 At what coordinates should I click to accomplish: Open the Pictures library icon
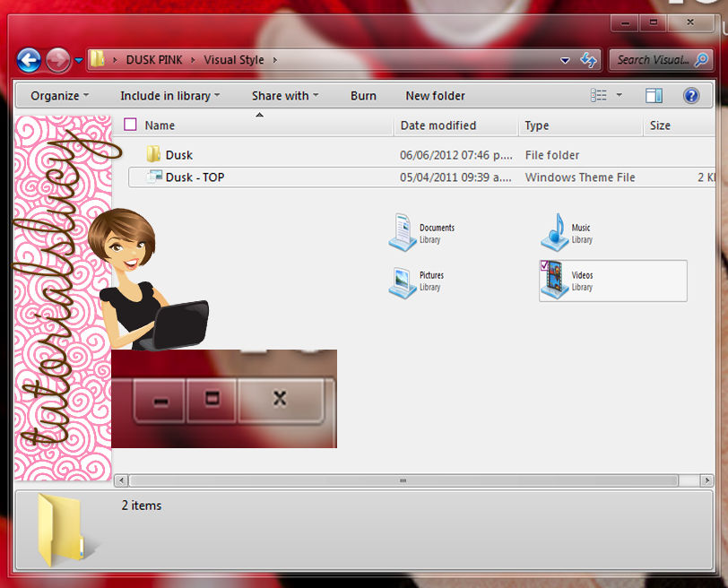coord(403,281)
